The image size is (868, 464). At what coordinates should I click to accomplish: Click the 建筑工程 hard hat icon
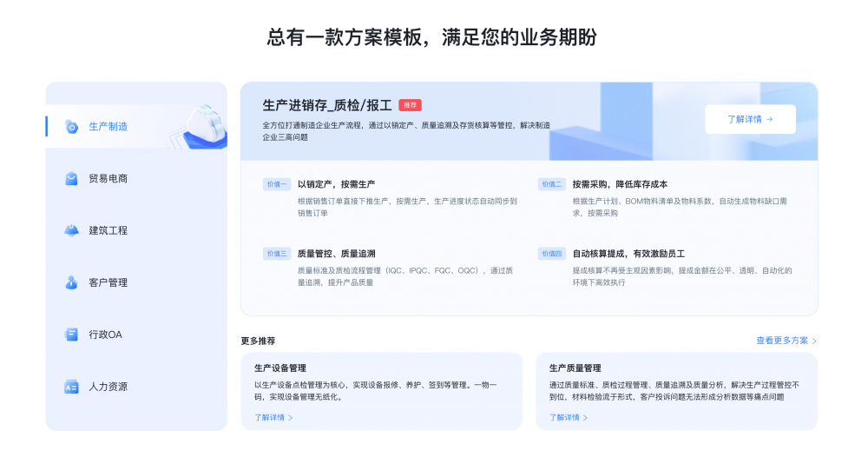coord(71,230)
